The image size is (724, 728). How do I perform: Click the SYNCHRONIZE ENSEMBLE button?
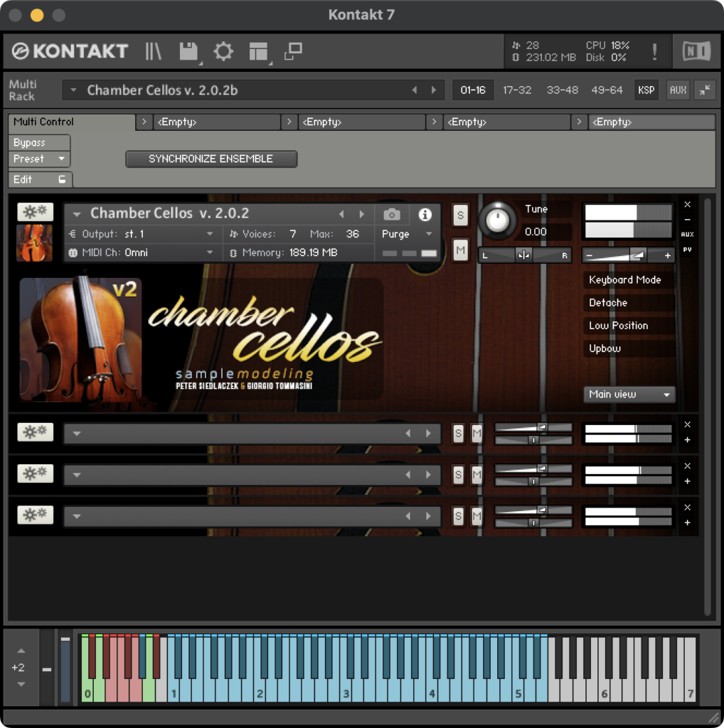pyautogui.click(x=211, y=159)
